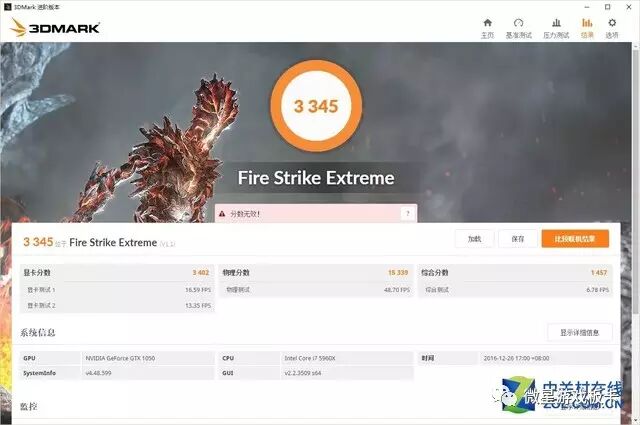Image resolution: width=640 pixels, height=425 pixels.
Task: Switch to the Results (结果) tab
Action: [587, 28]
